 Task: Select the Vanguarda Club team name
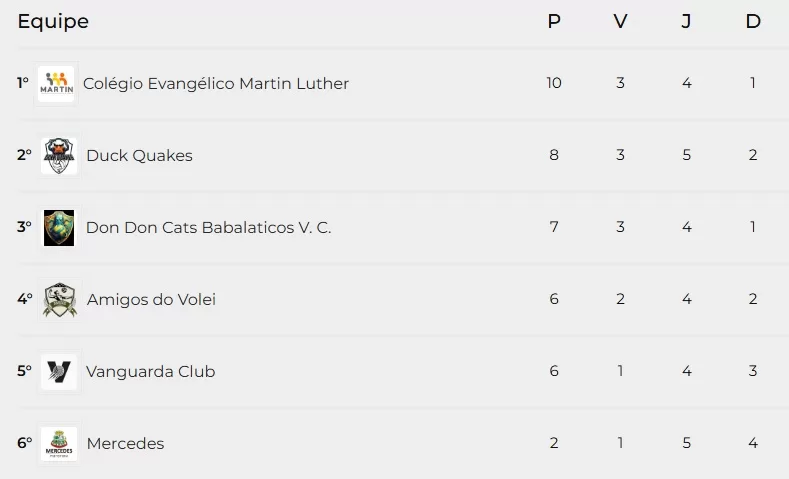click(150, 372)
